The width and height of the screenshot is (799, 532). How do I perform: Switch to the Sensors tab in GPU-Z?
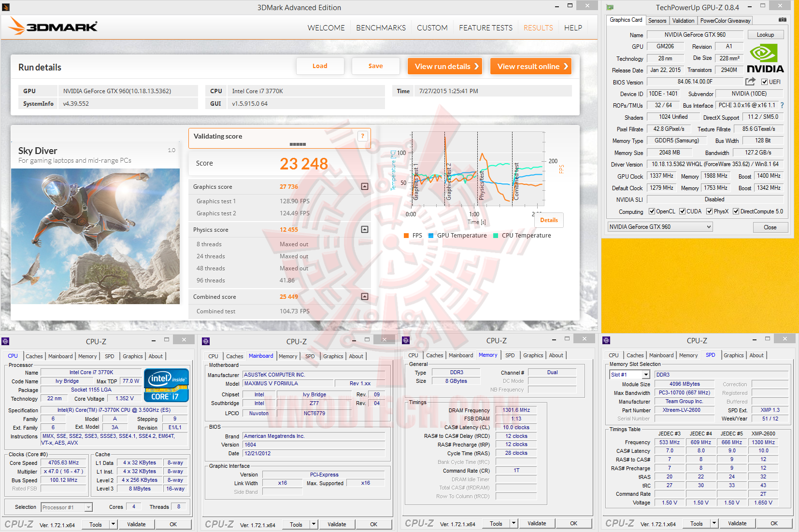point(657,21)
